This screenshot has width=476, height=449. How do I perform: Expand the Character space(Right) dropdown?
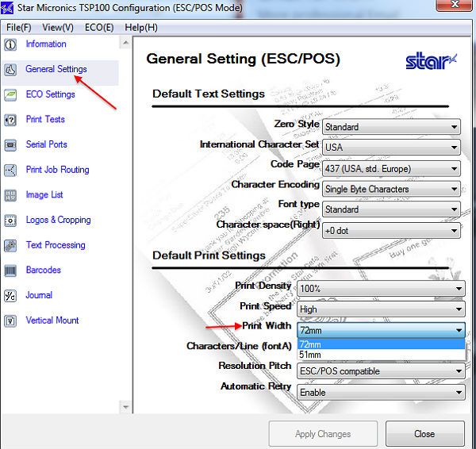(391, 231)
